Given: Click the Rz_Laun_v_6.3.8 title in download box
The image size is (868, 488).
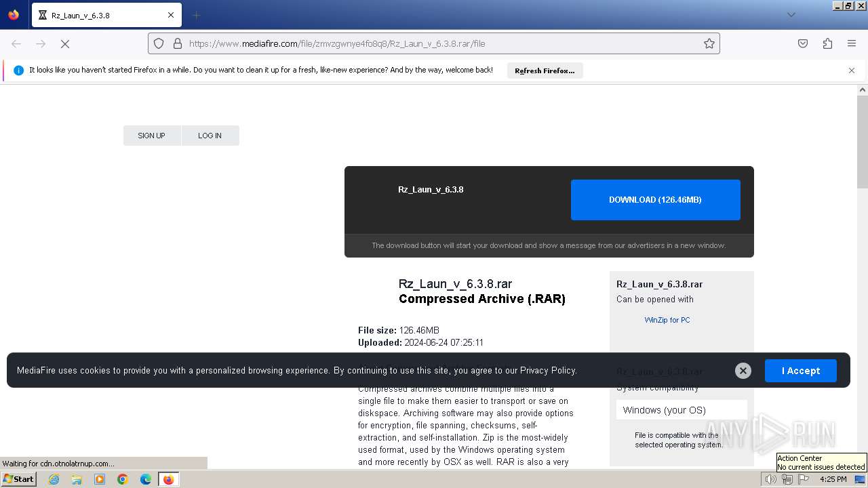Looking at the screenshot, I should pyautogui.click(x=431, y=190).
